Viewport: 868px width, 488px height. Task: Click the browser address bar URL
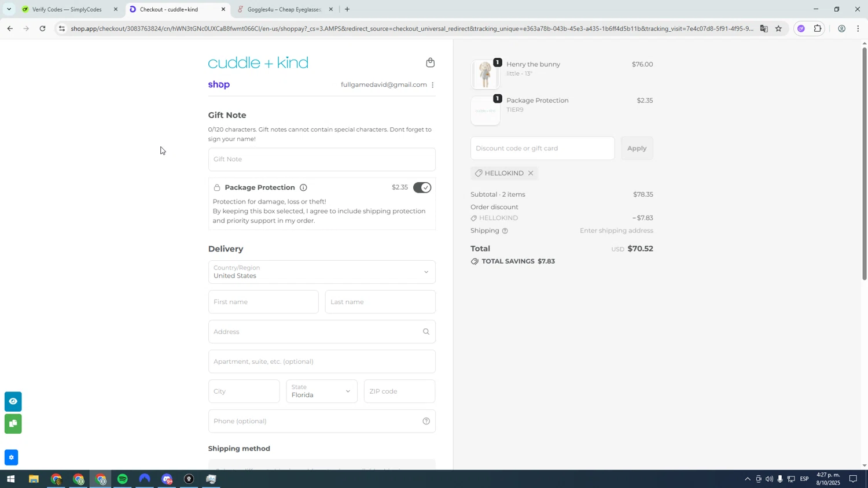tap(411, 28)
